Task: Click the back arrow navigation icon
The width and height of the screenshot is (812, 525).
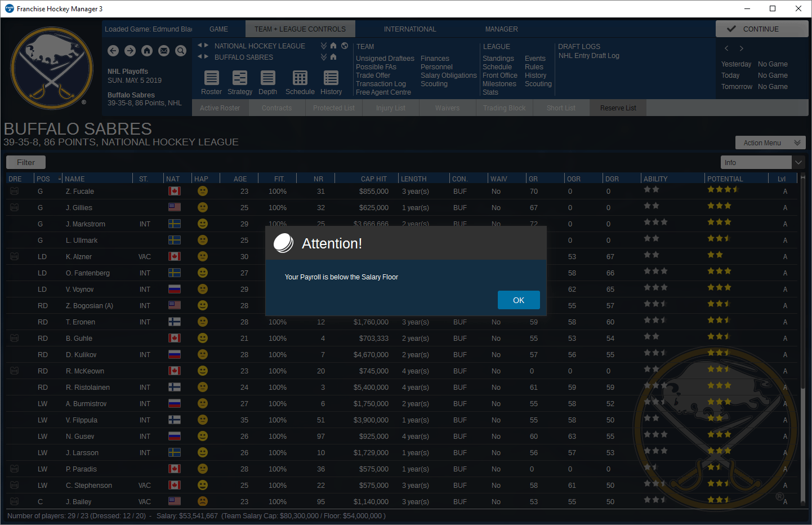Action: 113,51
